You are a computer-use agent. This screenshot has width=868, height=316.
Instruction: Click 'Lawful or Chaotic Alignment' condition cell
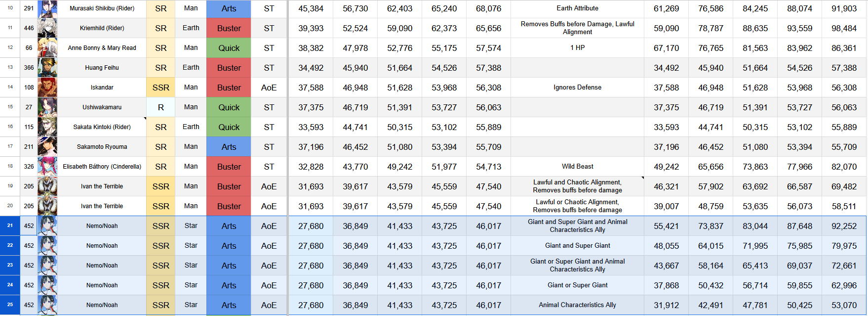[577, 206]
